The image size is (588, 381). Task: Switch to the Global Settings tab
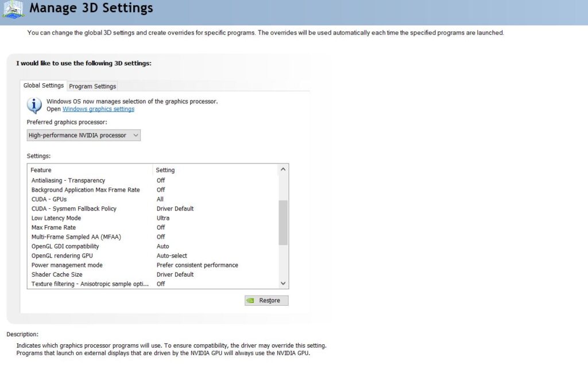tap(44, 86)
